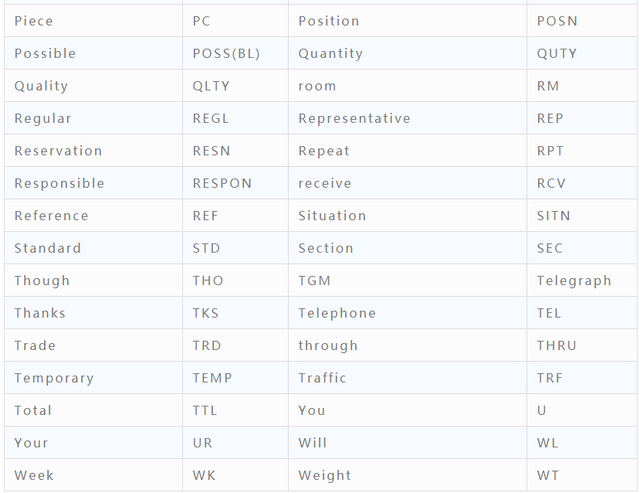
Task: Select the "UR" abbreviation
Action: [203, 443]
